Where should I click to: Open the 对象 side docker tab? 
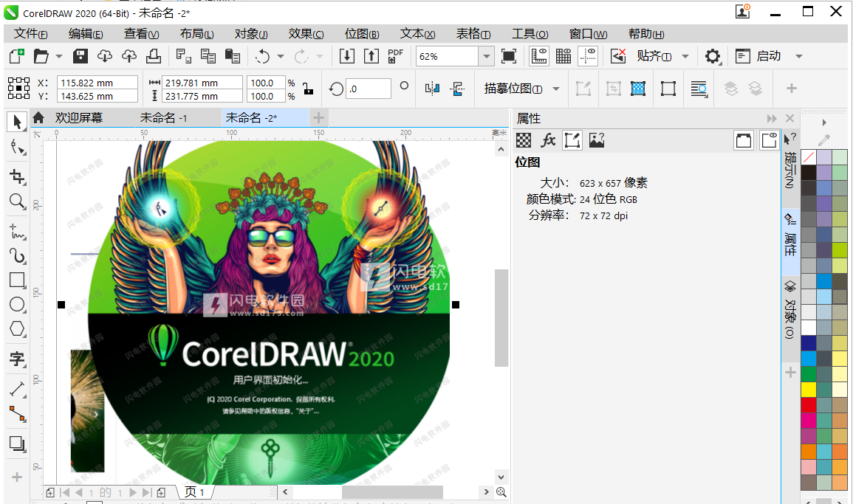pyautogui.click(x=790, y=310)
